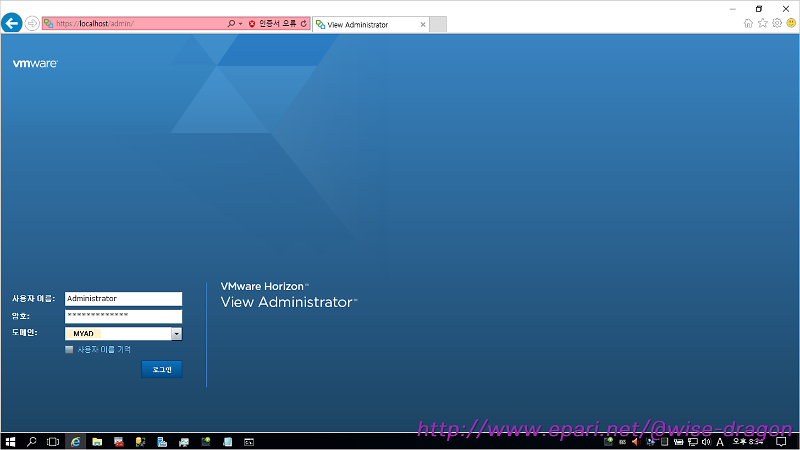This screenshot has width=800, height=450.
Task: Click the 로그인 login button
Action: [162, 369]
